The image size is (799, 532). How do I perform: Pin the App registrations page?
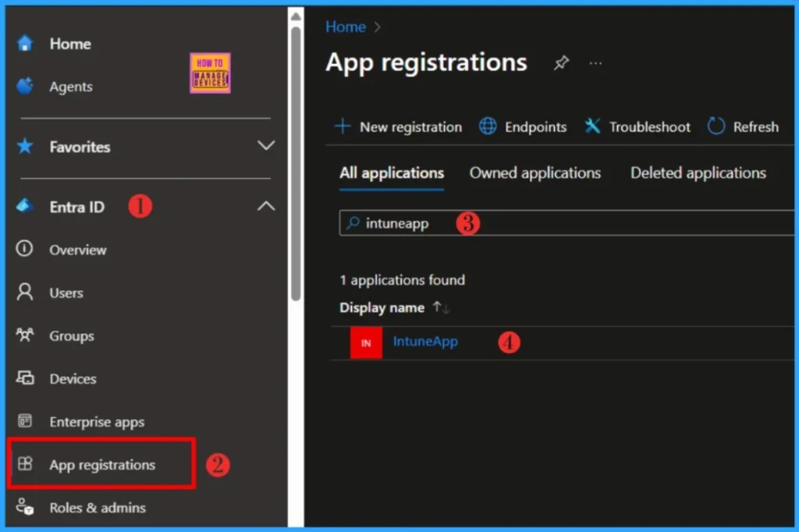[x=561, y=63]
